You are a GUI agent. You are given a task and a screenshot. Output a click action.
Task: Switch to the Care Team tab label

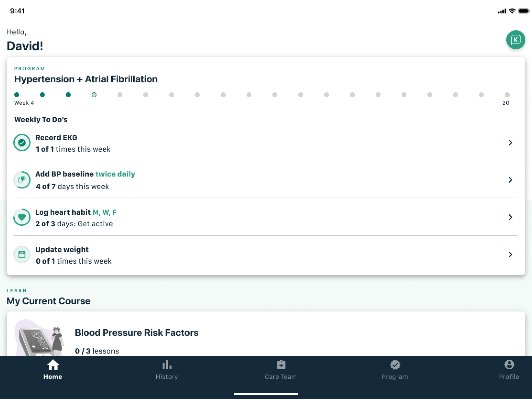[x=281, y=377]
